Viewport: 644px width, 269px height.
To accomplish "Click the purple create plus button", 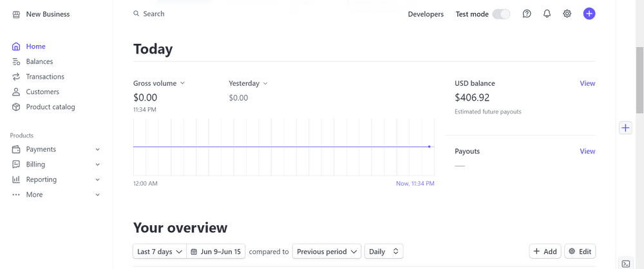I will pos(589,14).
